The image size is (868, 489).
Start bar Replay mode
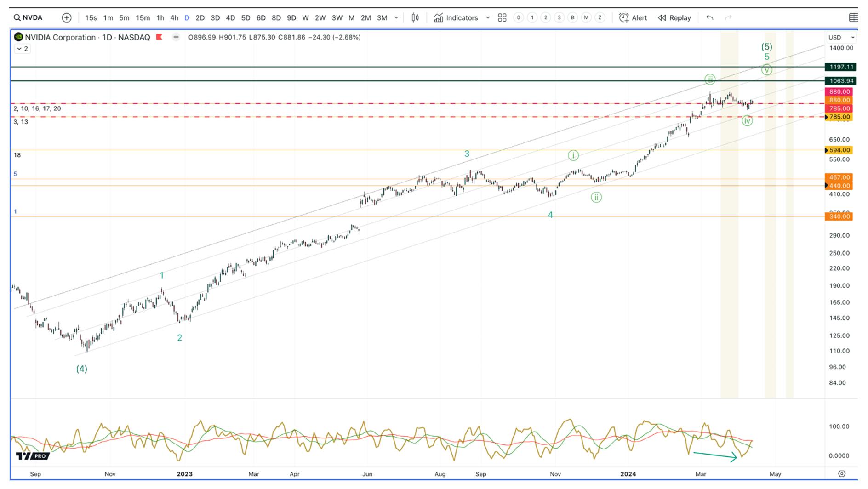(x=674, y=18)
